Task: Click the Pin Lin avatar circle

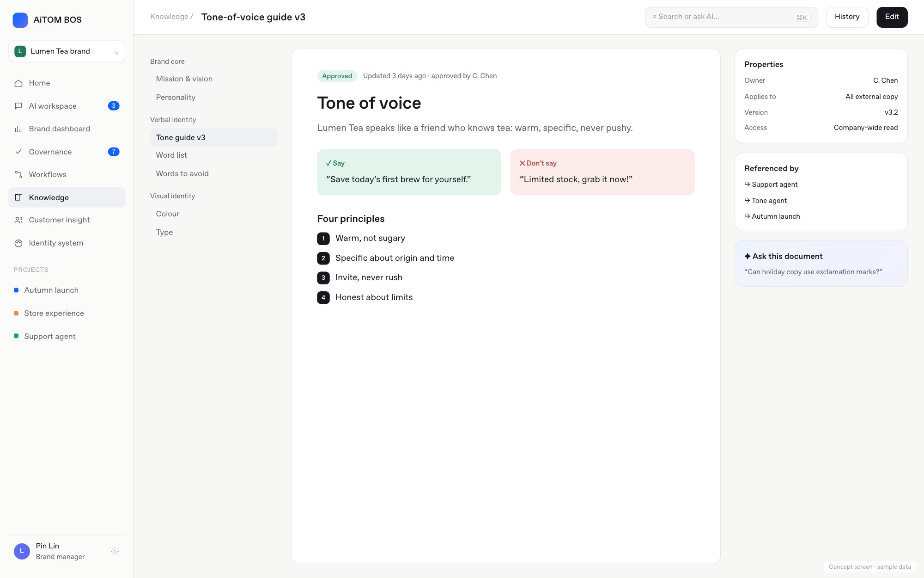Action: 22,551
